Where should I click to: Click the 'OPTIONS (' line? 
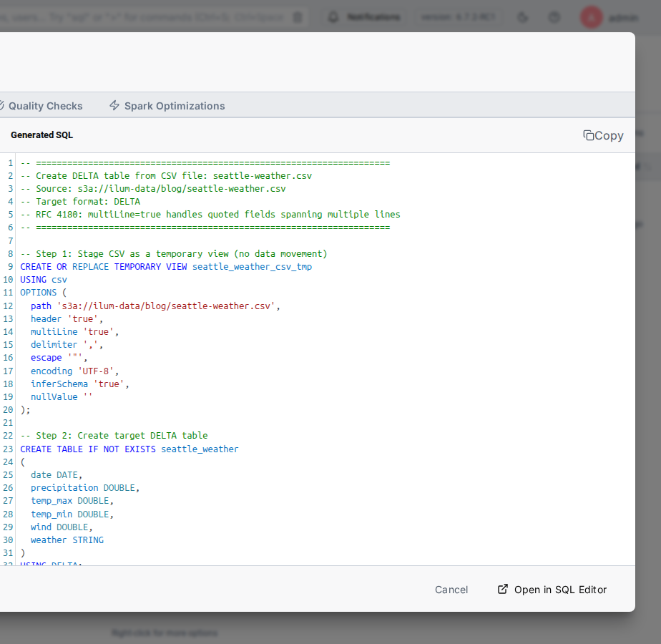click(x=44, y=292)
